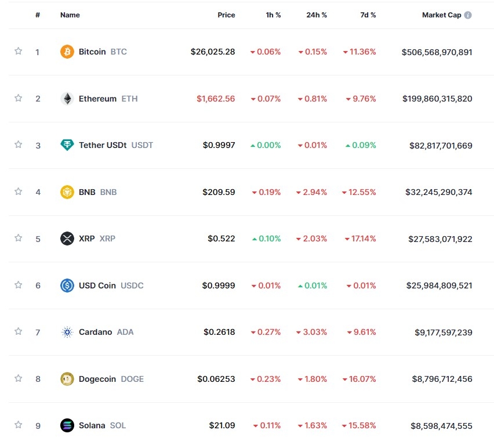Screen dimensions: 494x448
Task: Click Market Cap info icon
Action: pos(468,15)
